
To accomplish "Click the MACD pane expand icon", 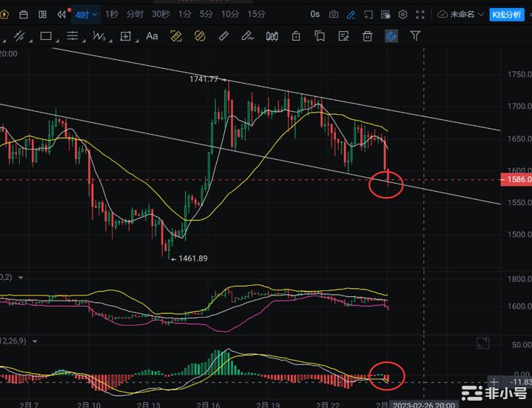I will pos(482,343).
